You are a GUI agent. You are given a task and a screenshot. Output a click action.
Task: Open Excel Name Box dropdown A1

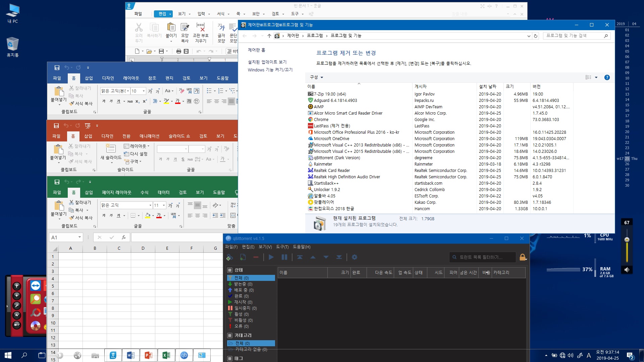click(79, 237)
